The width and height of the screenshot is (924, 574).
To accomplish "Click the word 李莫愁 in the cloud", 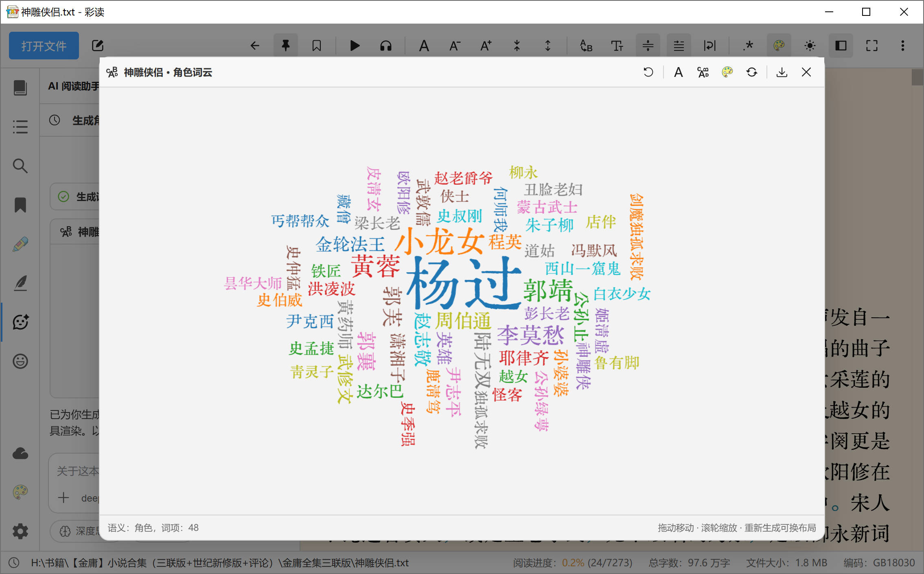I will click(531, 335).
